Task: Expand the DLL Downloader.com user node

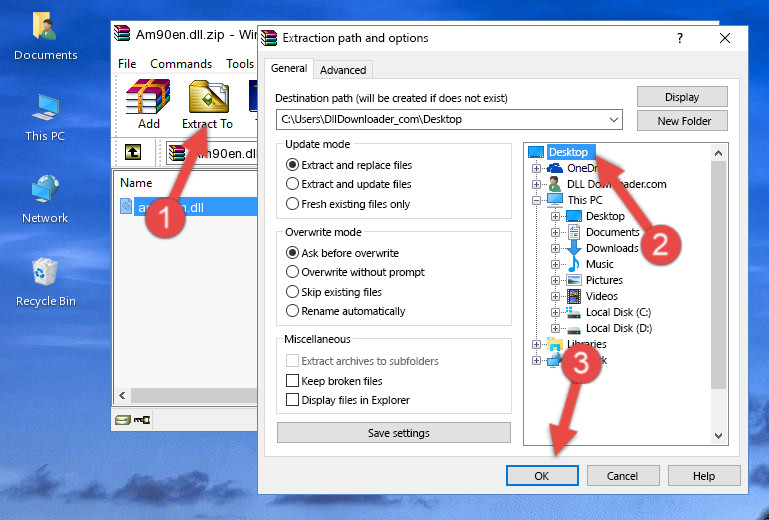Action: pyautogui.click(x=536, y=184)
